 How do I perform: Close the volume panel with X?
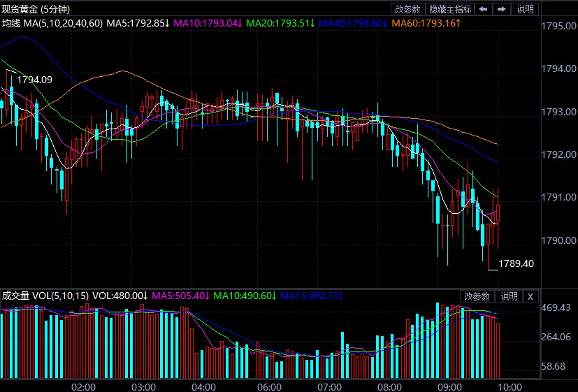click(530, 296)
